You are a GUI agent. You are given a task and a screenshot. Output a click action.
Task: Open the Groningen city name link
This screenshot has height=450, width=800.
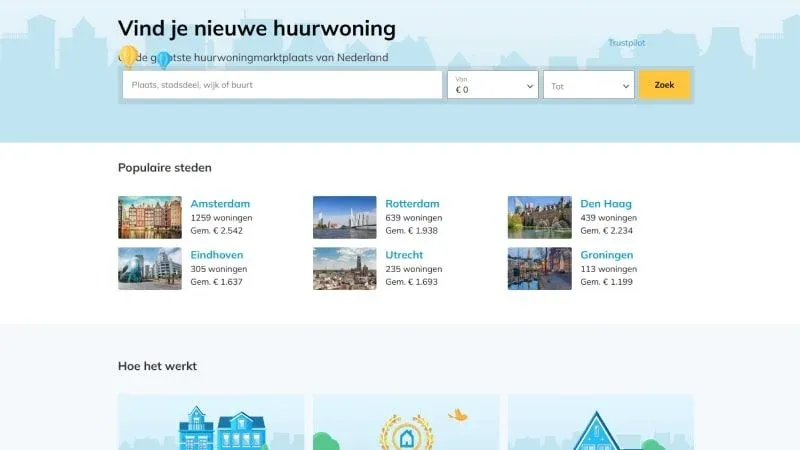coord(607,255)
